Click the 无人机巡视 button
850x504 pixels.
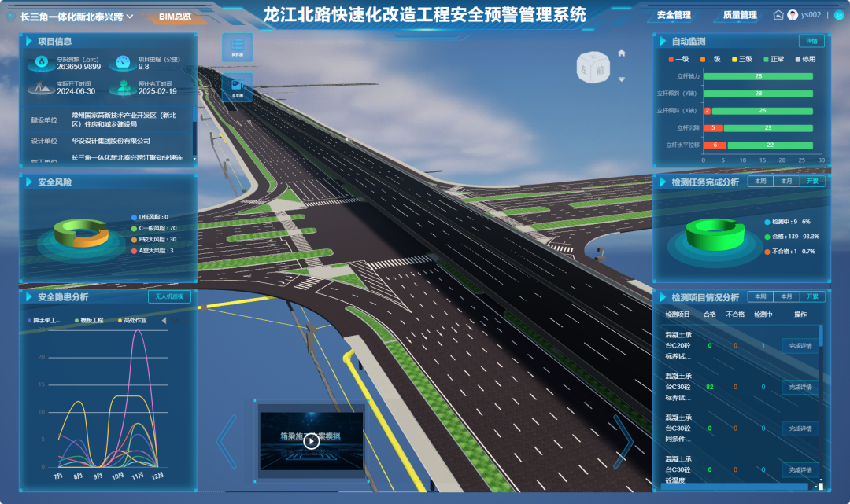tap(169, 296)
